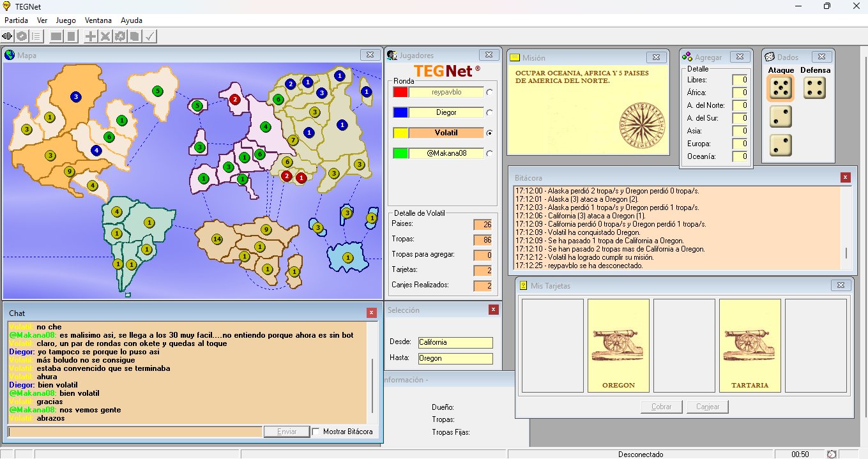868x459 pixels.
Task: Select the radio button for Volatil
Action: 490,133
